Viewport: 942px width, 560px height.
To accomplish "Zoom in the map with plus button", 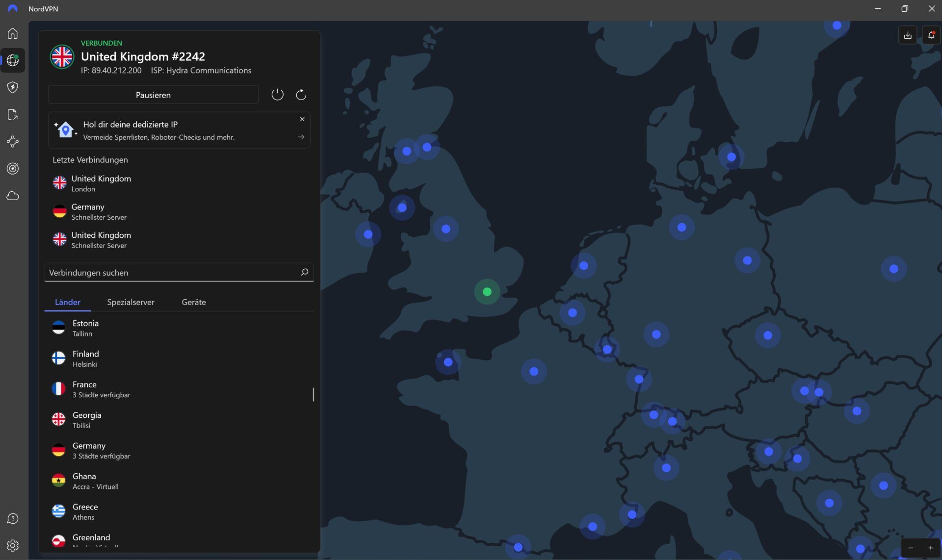I will [930, 548].
